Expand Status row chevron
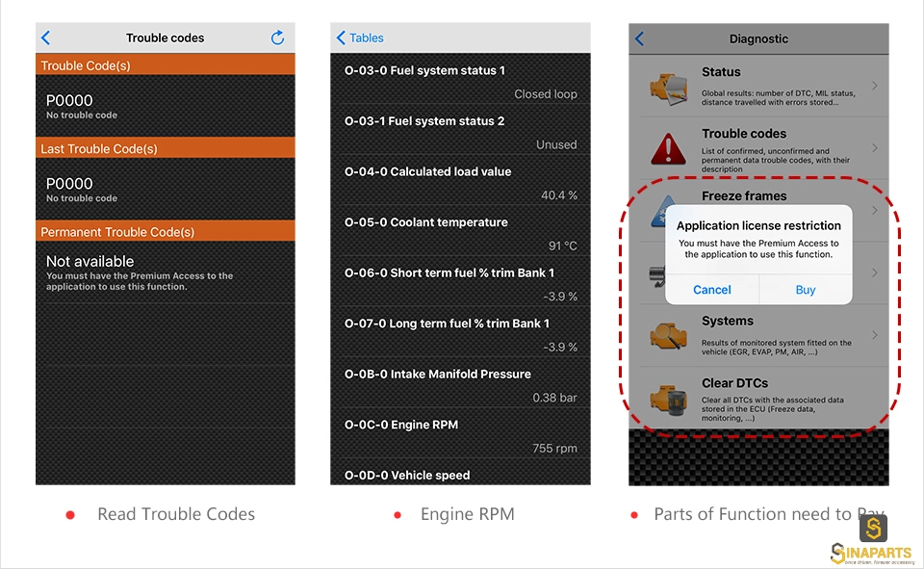The width and height of the screenshot is (924, 569). click(875, 86)
